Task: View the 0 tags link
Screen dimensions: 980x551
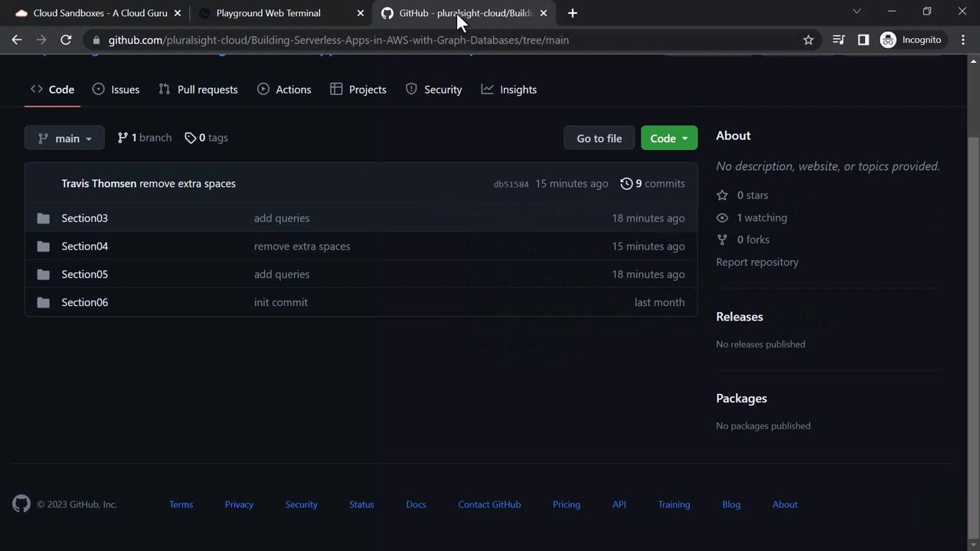Action: tap(206, 138)
